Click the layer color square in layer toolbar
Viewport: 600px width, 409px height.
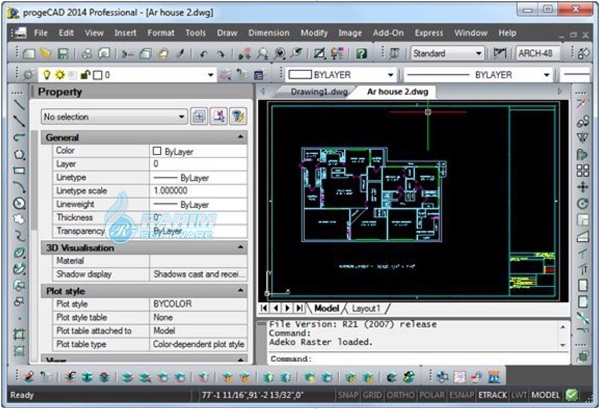point(98,75)
